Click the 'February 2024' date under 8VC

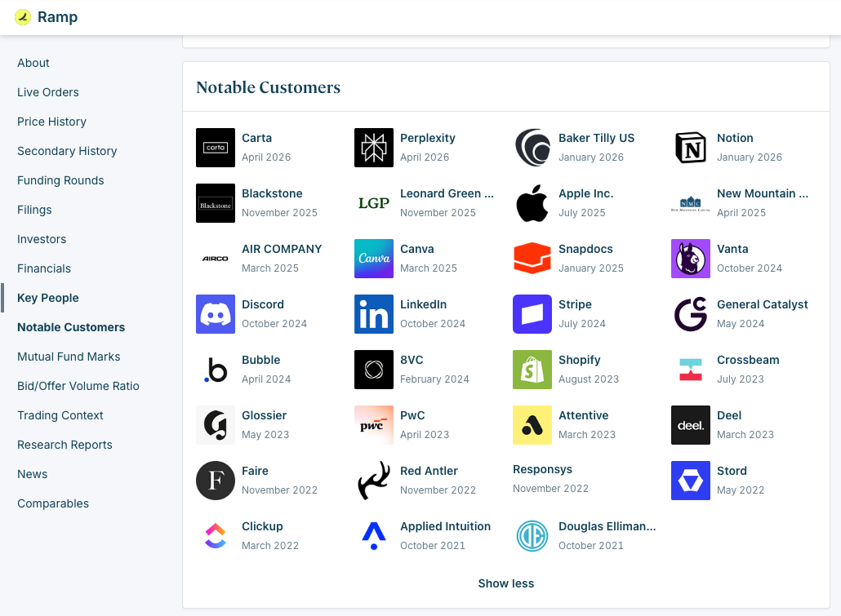point(434,379)
